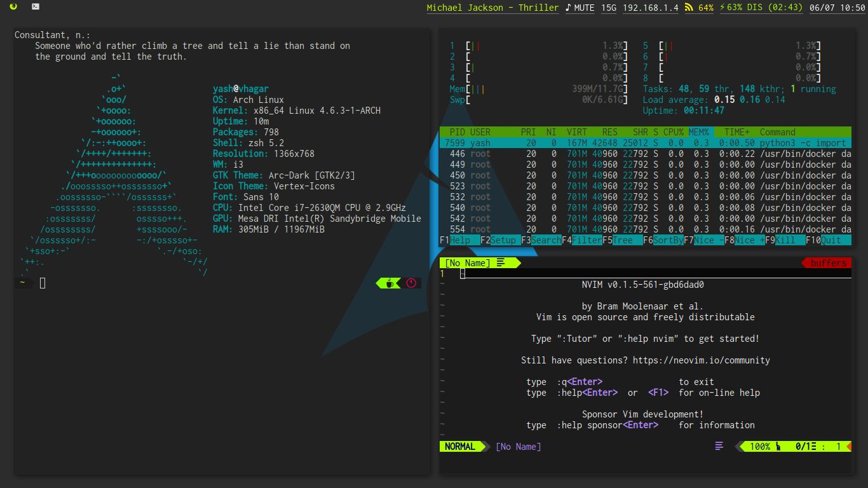The width and height of the screenshot is (868, 488).
Task: Click the purple filetype lines icon in nvim statusline
Action: 719,446
